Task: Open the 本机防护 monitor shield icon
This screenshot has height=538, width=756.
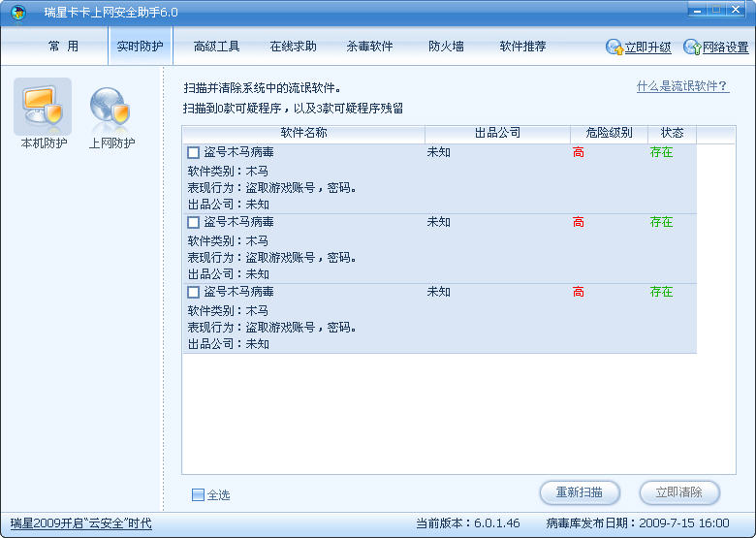Action: (x=43, y=106)
